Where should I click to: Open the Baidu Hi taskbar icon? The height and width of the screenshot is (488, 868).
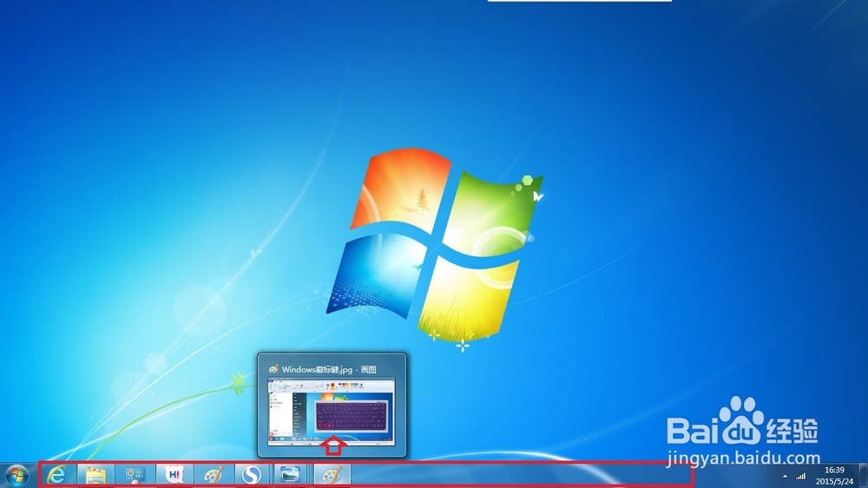point(174,475)
